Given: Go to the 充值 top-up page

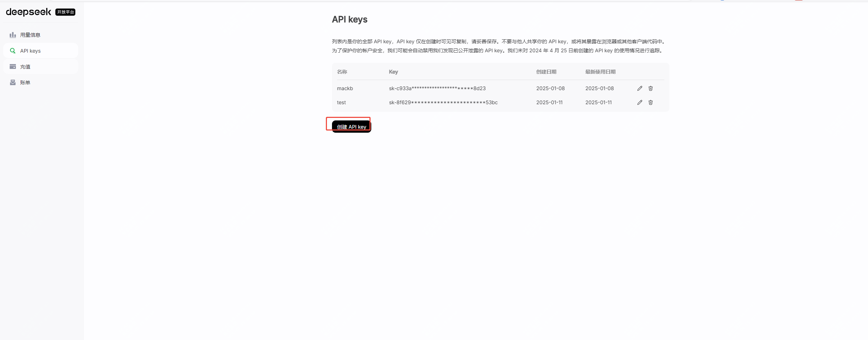Looking at the screenshot, I should click(x=25, y=67).
